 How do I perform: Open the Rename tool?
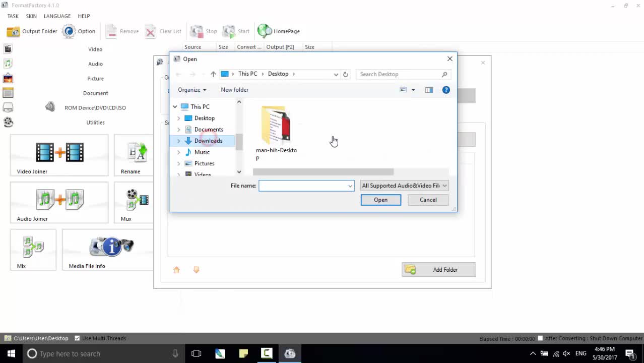tap(134, 155)
